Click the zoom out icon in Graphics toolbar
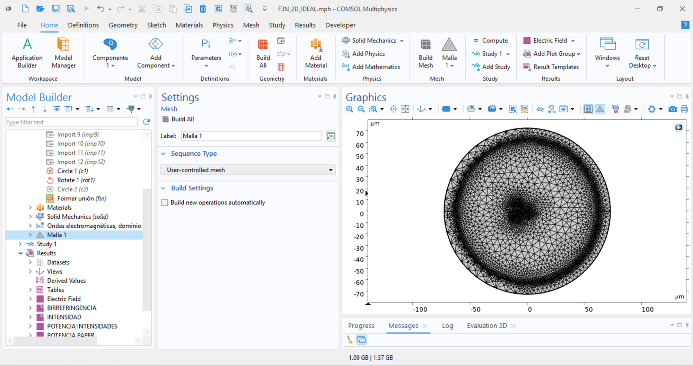The width and height of the screenshot is (693, 366). point(361,109)
